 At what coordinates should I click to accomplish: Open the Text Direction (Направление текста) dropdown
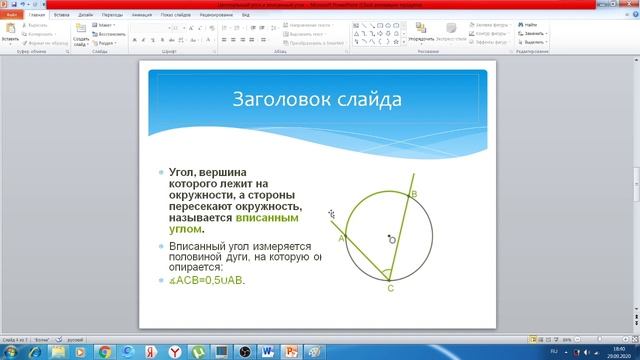click(308, 25)
